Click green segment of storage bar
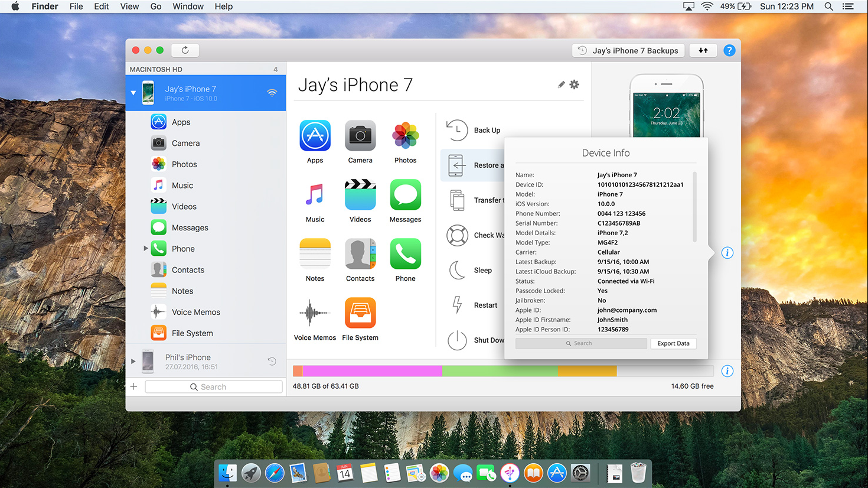 pos(500,371)
